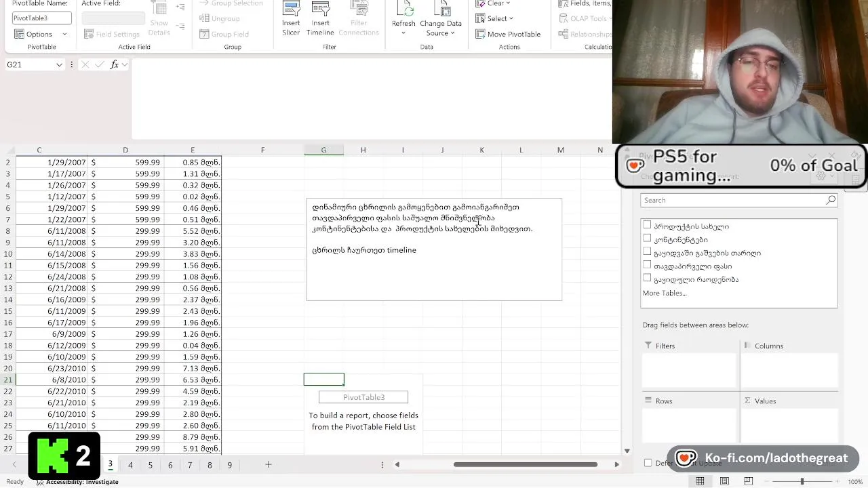Click the Columns drop area
This screenshot has width=868, height=488.
coord(789,369)
